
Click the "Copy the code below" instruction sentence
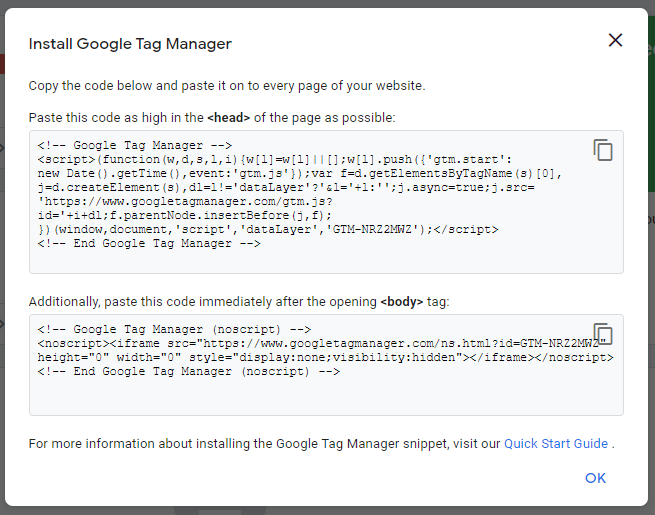tap(227, 86)
